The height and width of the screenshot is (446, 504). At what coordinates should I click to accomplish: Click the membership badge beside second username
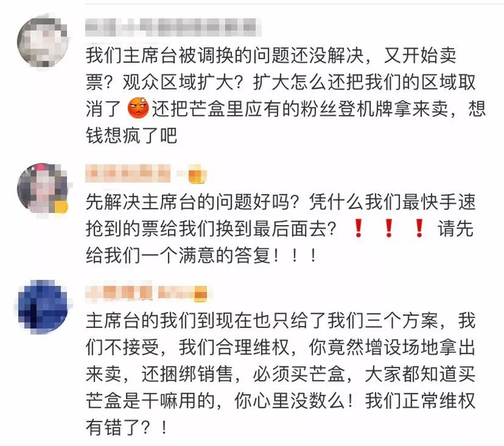197,173
